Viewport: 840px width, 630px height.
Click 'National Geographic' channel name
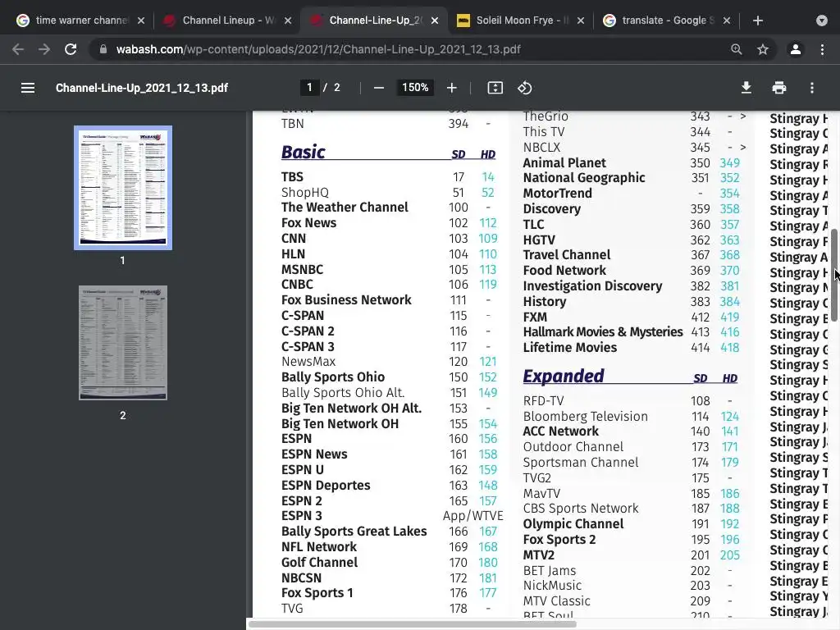(584, 178)
